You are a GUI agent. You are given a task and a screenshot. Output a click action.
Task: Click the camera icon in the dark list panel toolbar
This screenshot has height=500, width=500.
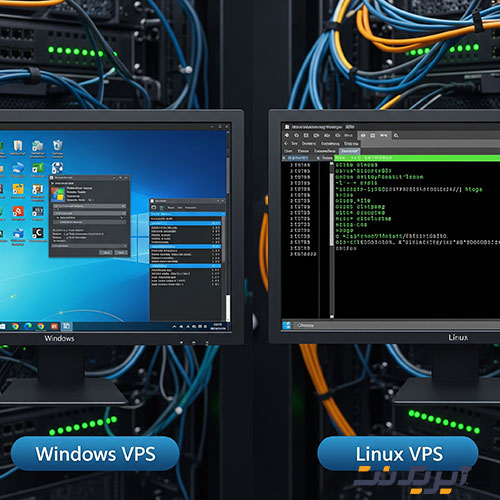click(154, 207)
